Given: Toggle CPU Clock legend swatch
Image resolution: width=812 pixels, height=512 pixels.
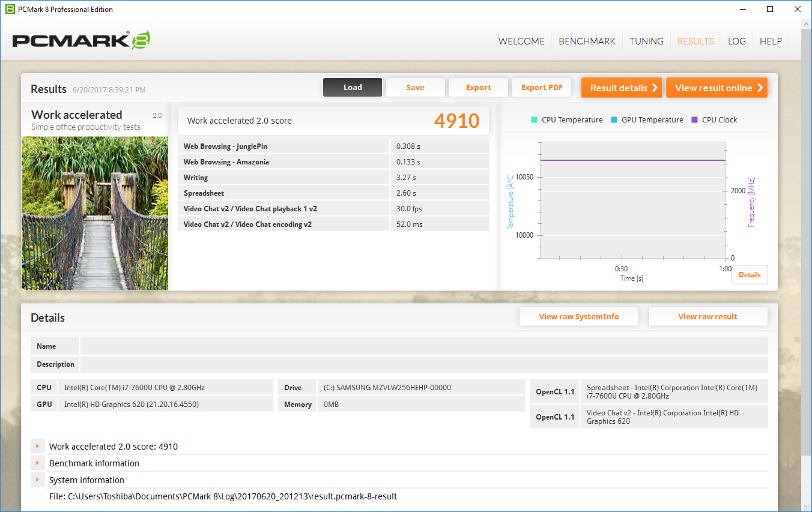Looking at the screenshot, I should click(695, 119).
